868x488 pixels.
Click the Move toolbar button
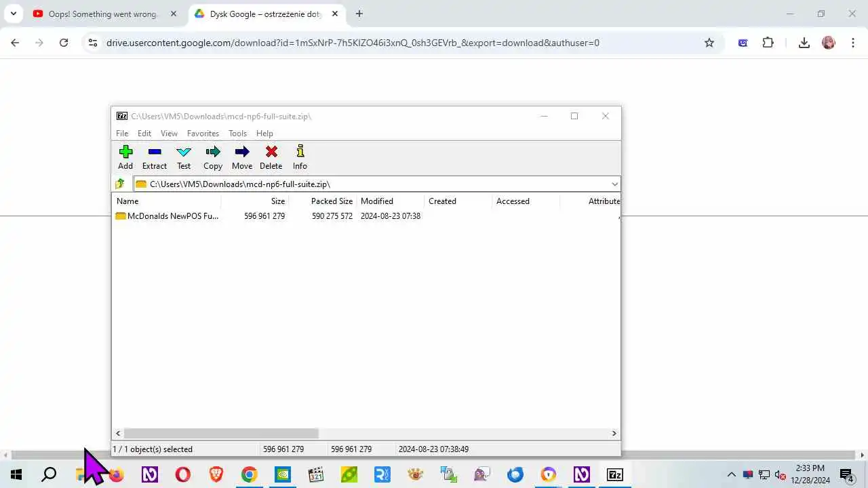tap(242, 157)
